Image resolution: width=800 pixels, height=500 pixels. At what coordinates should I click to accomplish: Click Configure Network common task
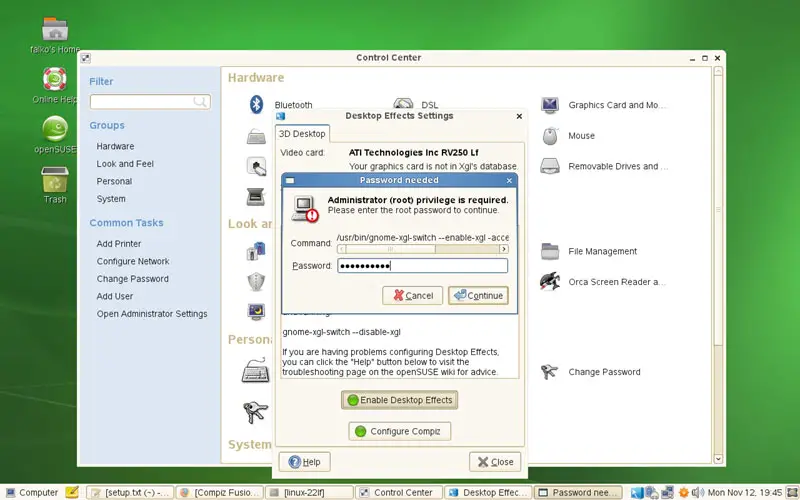pyautogui.click(x=133, y=261)
